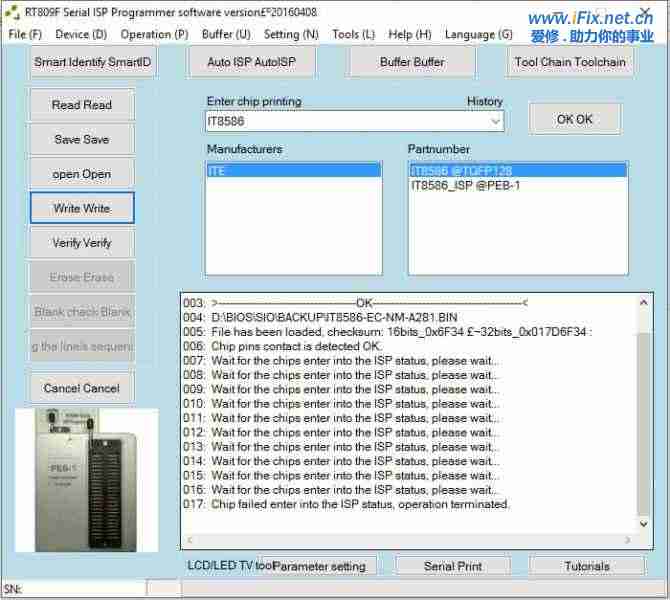The height and width of the screenshot is (600, 670).
Task: Open the Tool Chain button
Action: point(570,62)
